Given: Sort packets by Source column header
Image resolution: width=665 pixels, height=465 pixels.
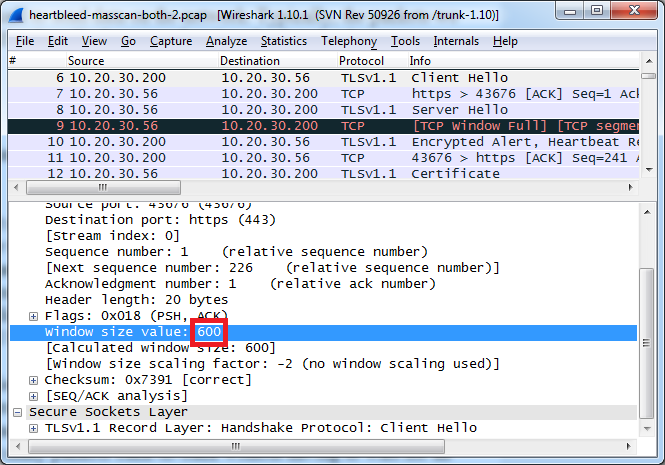Looking at the screenshot, I should coord(142,61).
